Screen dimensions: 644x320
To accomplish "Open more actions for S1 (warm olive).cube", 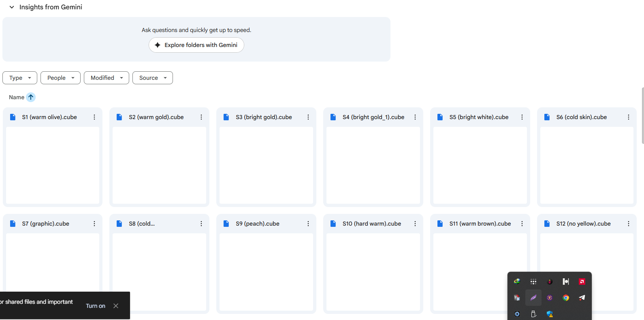I will [94, 117].
